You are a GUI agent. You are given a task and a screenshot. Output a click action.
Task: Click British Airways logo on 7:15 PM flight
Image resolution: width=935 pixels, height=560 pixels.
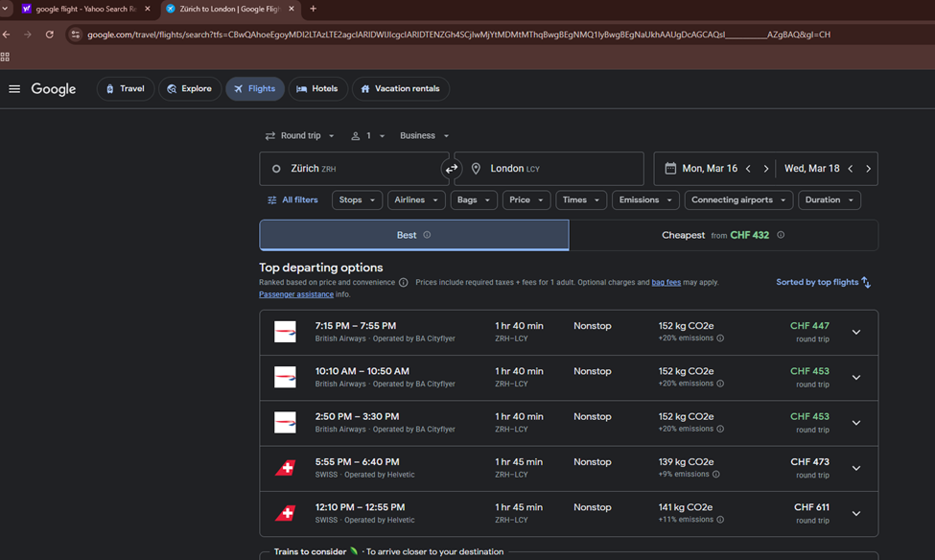click(285, 332)
